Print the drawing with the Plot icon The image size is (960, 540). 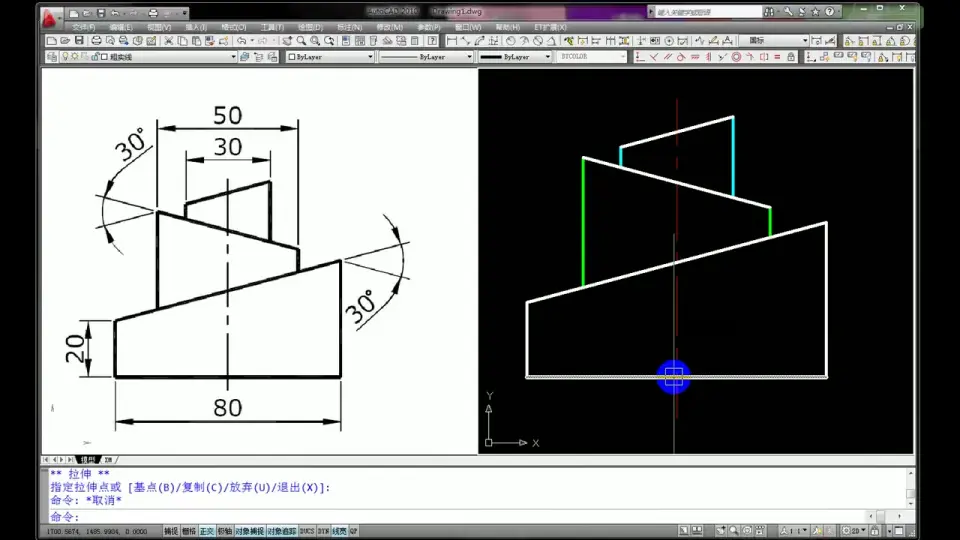pyautogui.click(x=96, y=41)
